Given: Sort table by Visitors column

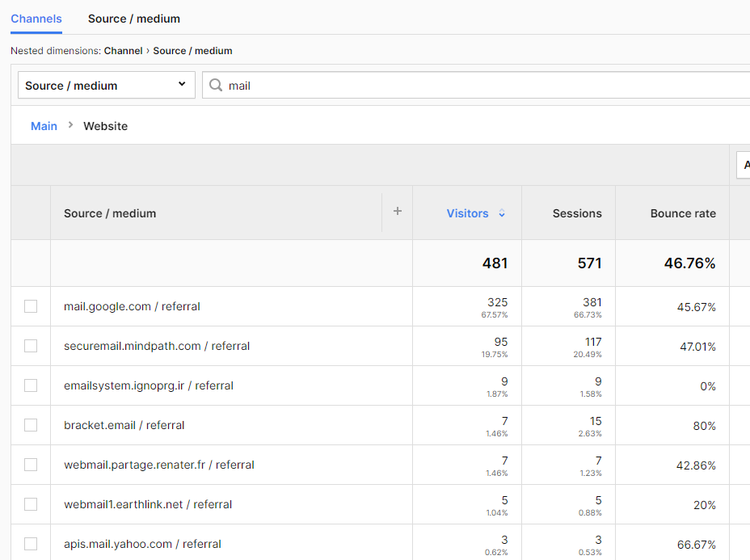Looking at the screenshot, I should click(x=467, y=213).
